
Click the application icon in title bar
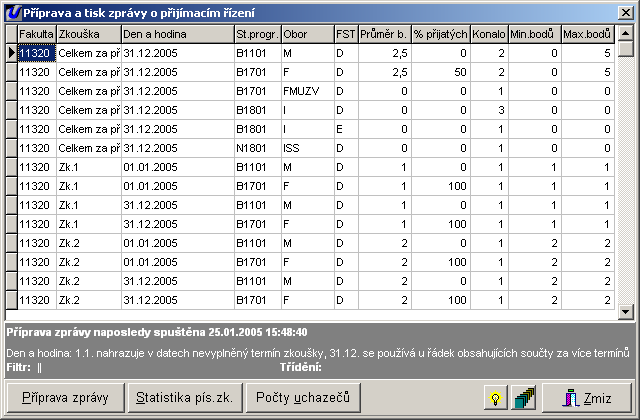11,11
